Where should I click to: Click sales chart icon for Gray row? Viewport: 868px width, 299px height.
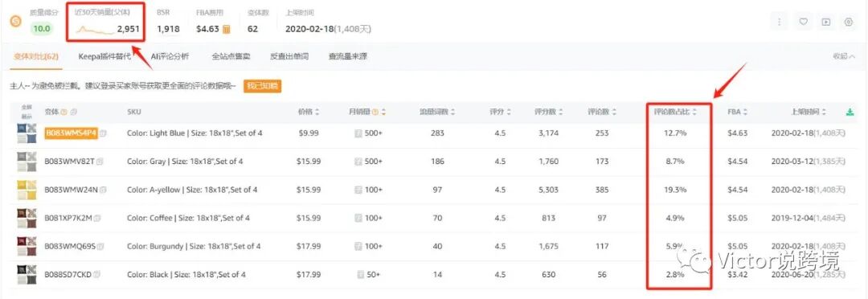click(x=358, y=162)
